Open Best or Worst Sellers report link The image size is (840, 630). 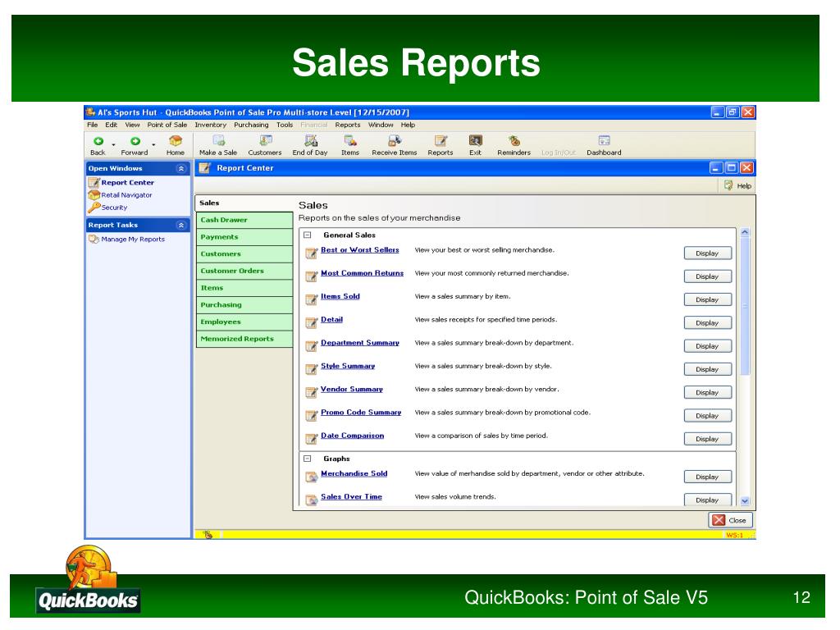(x=360, y=249)
